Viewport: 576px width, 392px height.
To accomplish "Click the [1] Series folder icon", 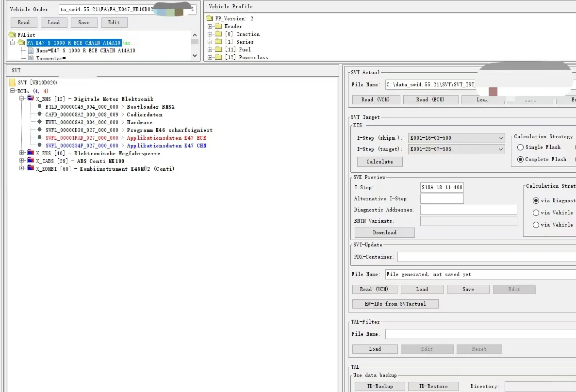I will [218, 42].
